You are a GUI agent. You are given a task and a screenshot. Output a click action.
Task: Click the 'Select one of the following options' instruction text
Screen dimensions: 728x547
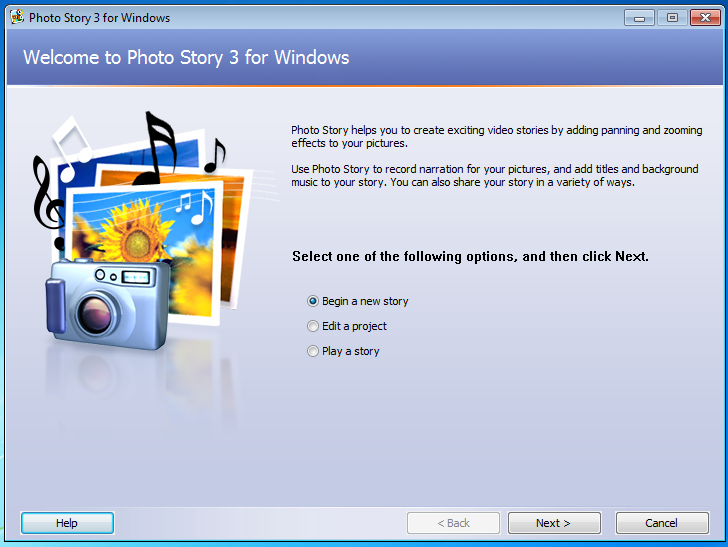470,256
